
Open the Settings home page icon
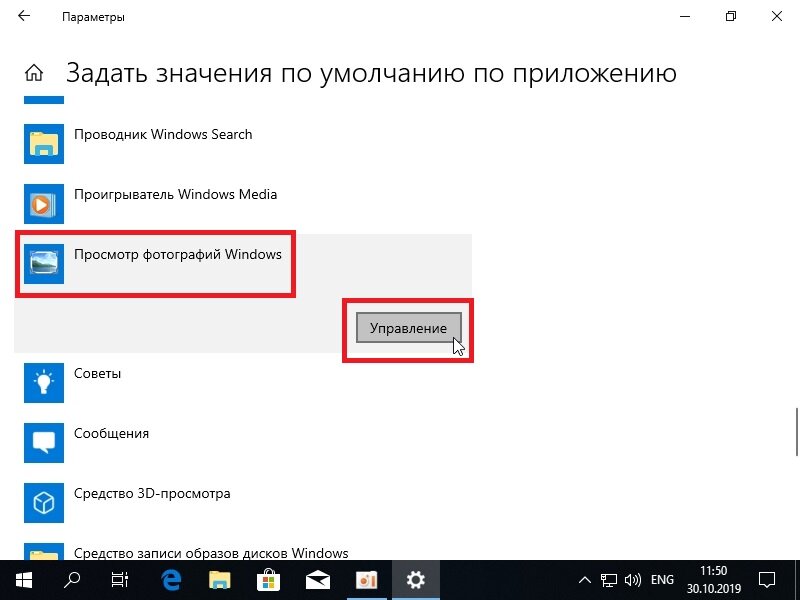[34, 73]
